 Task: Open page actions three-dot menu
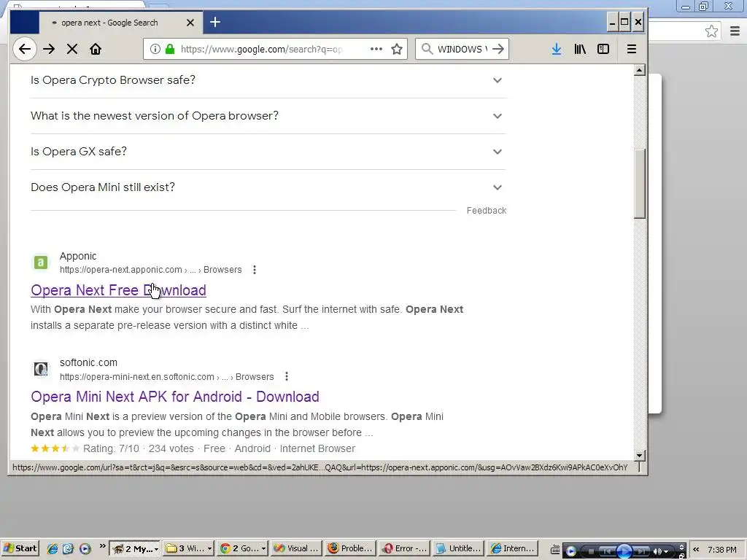[376, 49]
